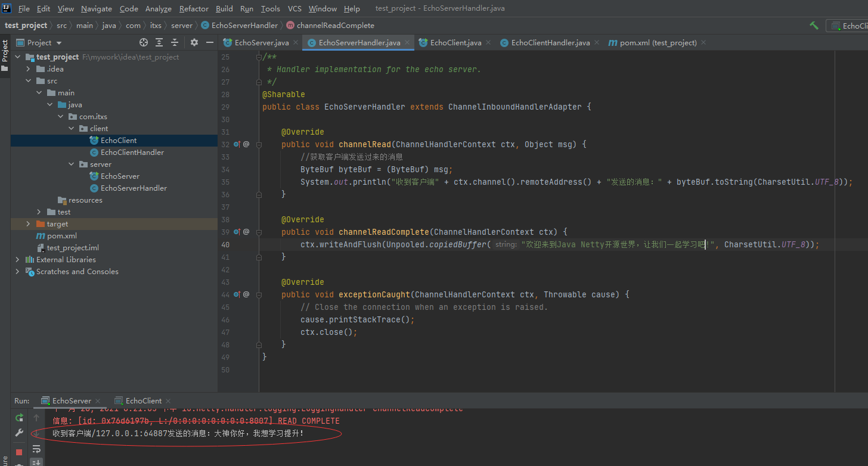Click override gutter icon beside exceptionCaught
The height and width of the screenshot is (466, 868).
(x=237, y=294)
